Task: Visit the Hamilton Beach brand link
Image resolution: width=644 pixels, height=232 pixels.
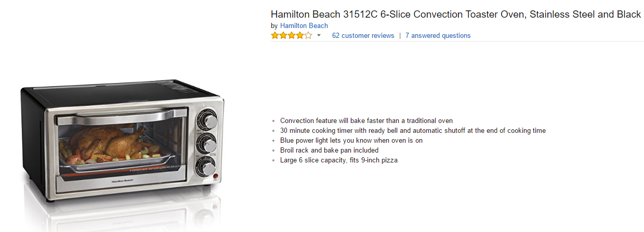Action: pos(304,25)
